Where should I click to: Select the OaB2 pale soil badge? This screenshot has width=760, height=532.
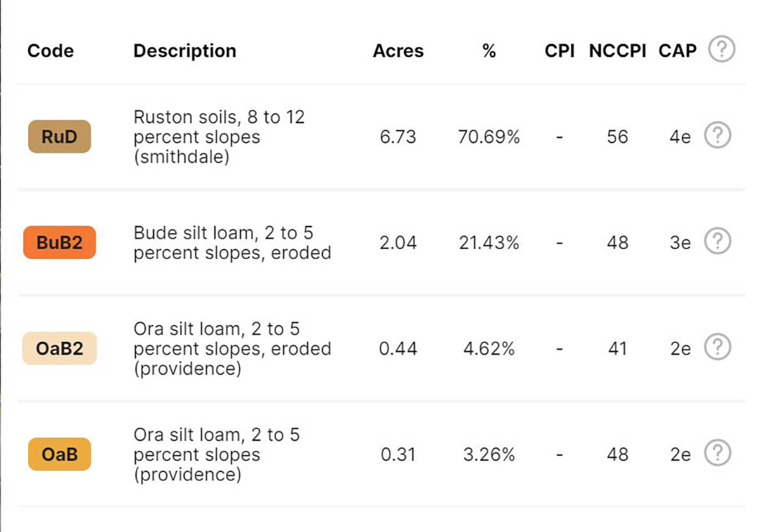(60, 348)
